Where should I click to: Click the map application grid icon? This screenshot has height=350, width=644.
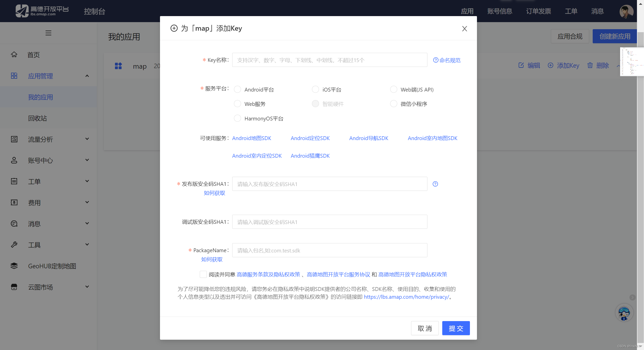118,66
